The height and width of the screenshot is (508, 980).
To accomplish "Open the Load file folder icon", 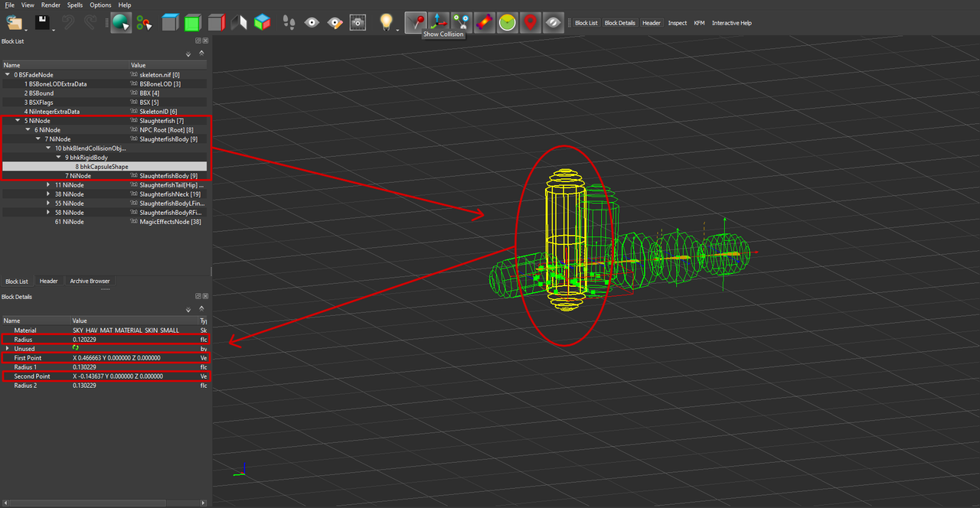I will [14, 23].
